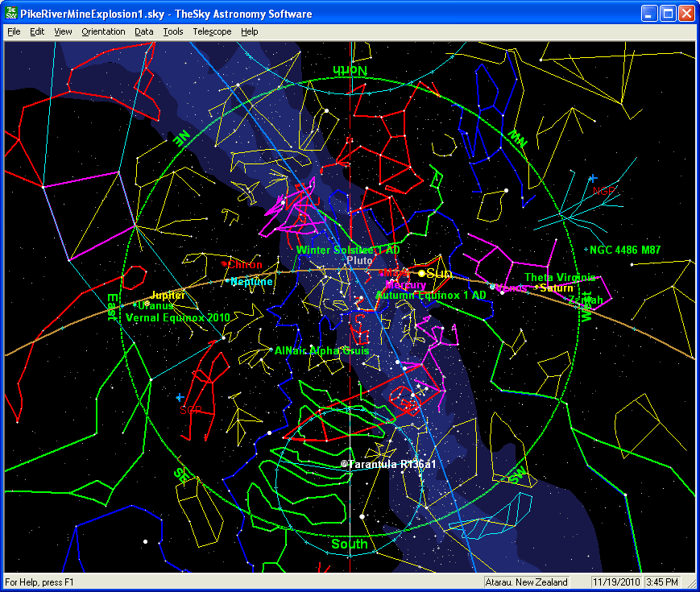
Task: Open the Orientation menu
Action: pyautogui.click(x=103, y=31)
